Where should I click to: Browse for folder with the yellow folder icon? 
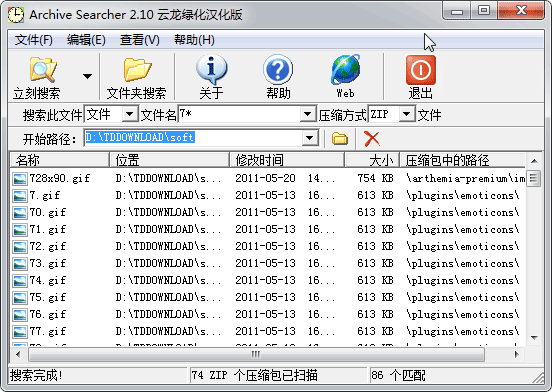pos(339,138)
